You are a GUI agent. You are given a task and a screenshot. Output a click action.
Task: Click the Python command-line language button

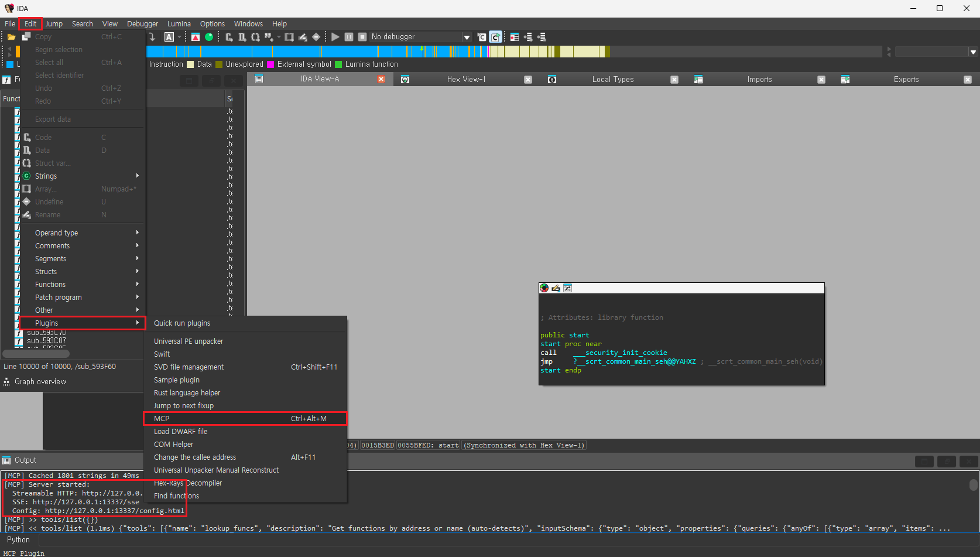pos(18,540)
